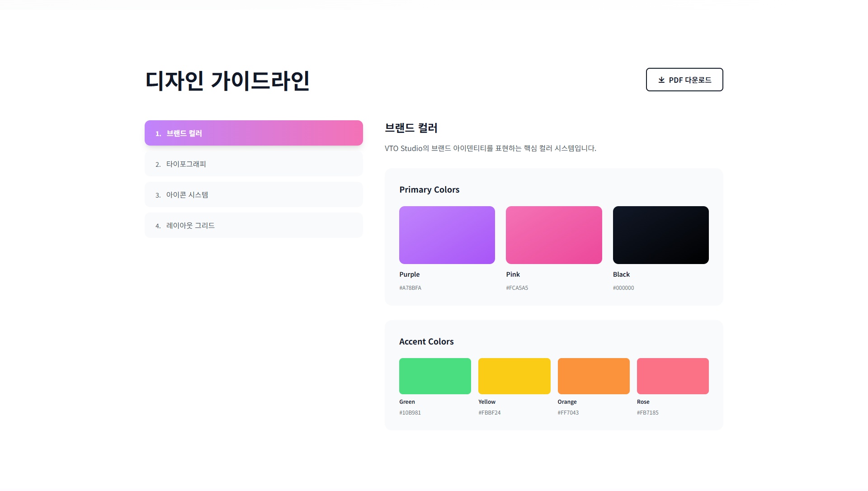Go to 아이콘 시스템 section
868x491 pixels.
point(254,194)
